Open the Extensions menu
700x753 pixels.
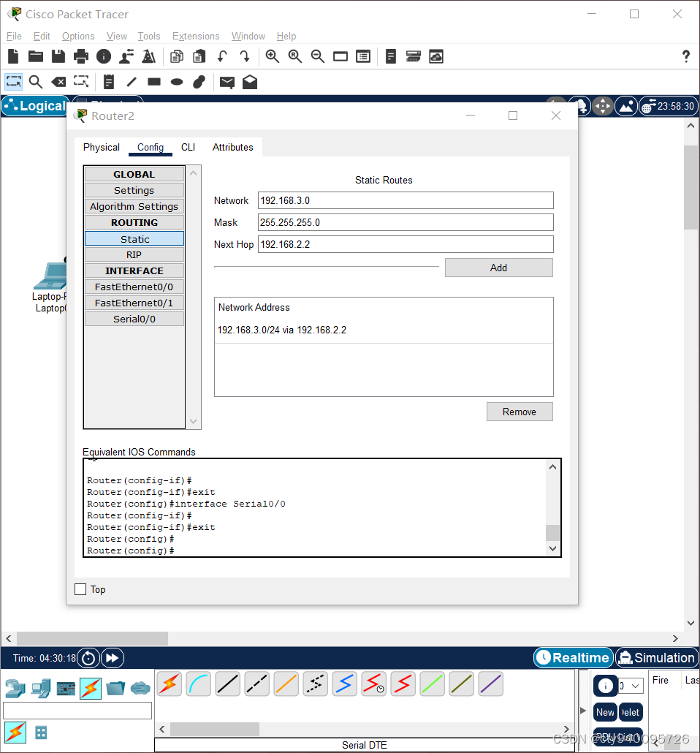coord(196,37)
